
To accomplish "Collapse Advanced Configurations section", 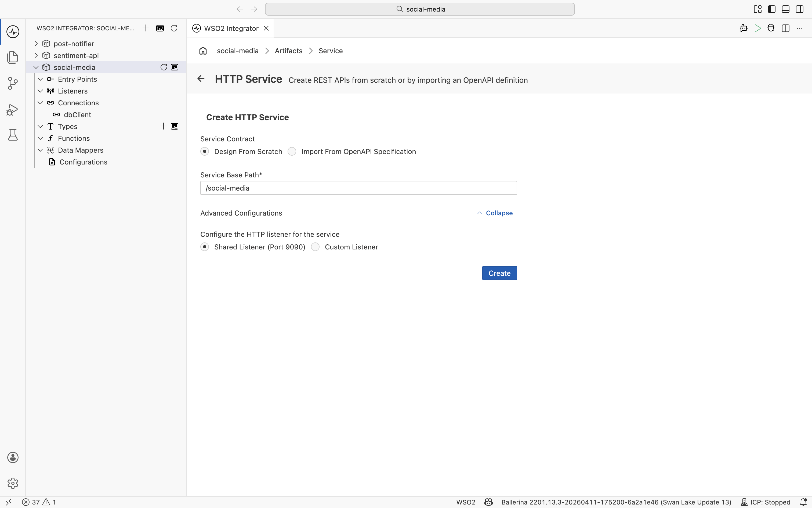I will [495, 213].
